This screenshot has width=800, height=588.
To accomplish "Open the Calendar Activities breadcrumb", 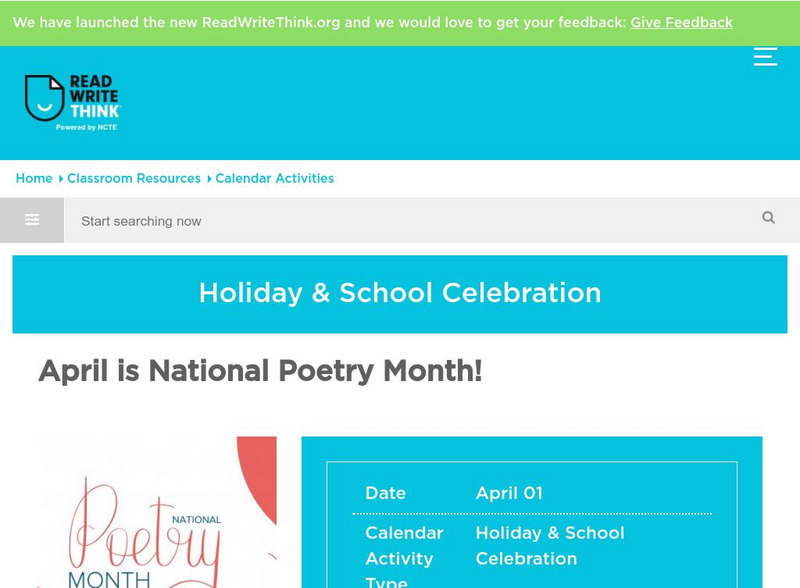I will (x=275, y=178).
